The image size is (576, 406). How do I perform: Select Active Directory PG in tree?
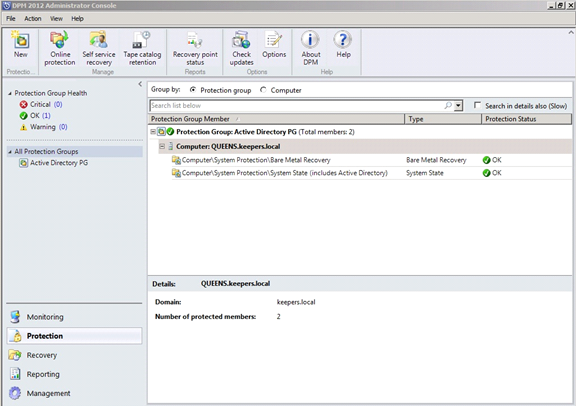pyautogui.click(x=59, y=163)
